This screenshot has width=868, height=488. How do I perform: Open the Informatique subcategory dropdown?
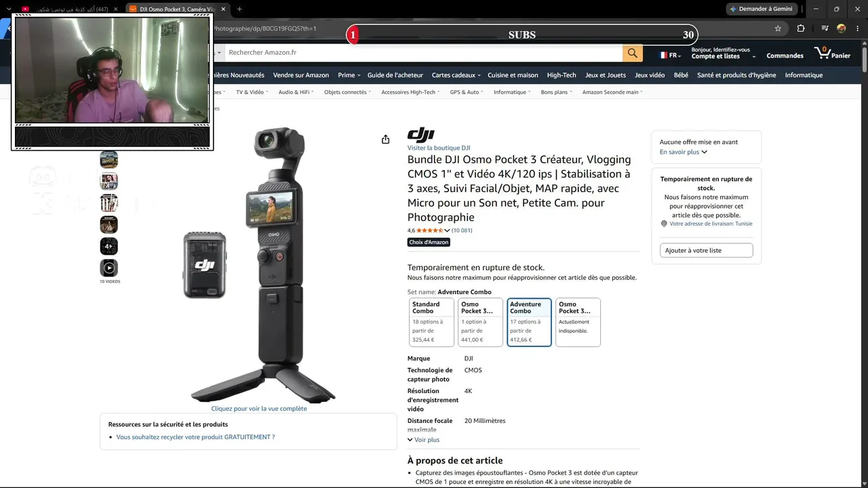512,92
